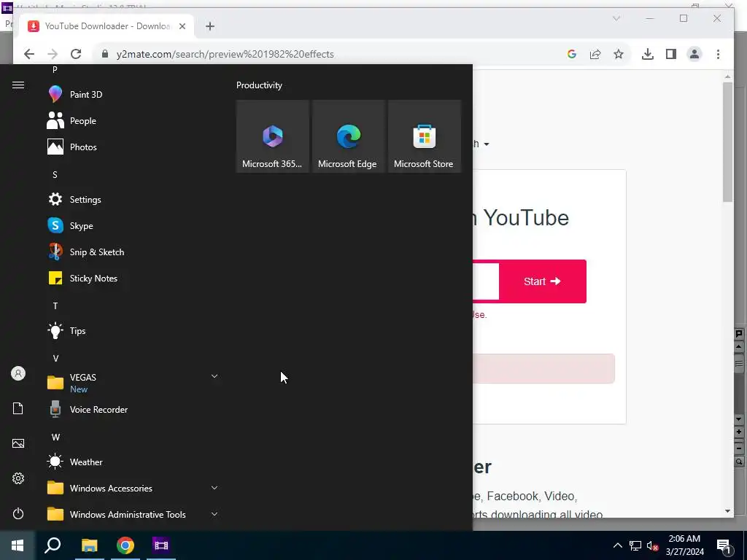Screen dimensions: 747x560
Task: Click the y2mate address bar URL
Action: coord(225,54)
